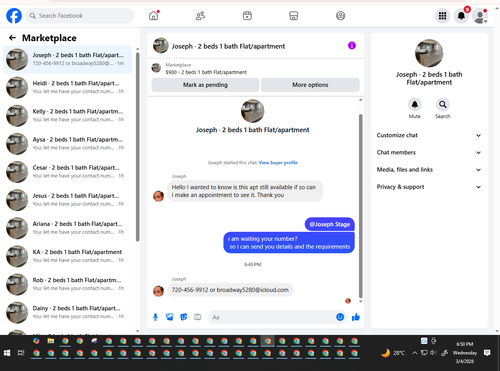
Task: Open Ariana's apartment conversation
Action: [x=68, y=228]
